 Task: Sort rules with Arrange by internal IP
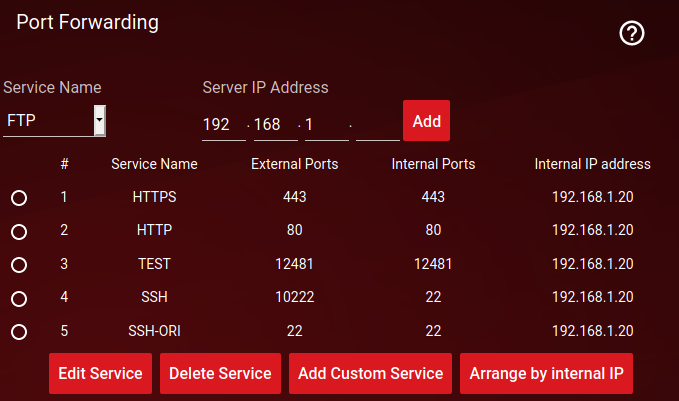tap(546, 373)
